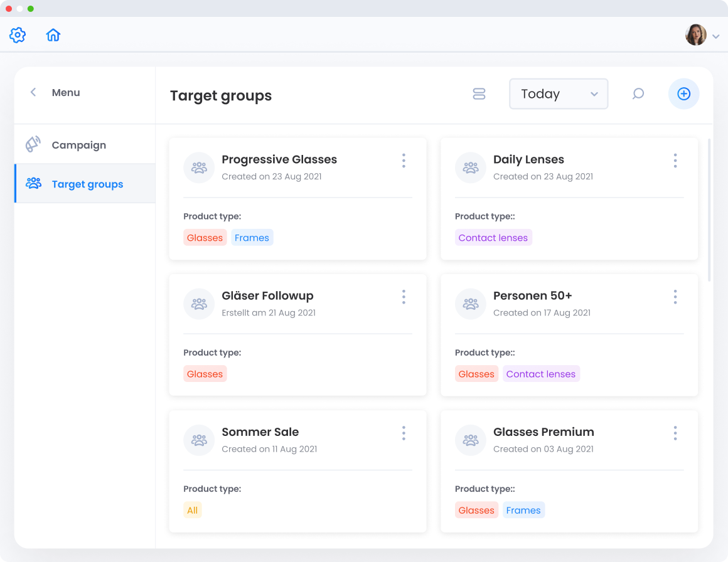Click the user avatar photo
The width and height of the screenshot is (728, 562).
[695, 35]
